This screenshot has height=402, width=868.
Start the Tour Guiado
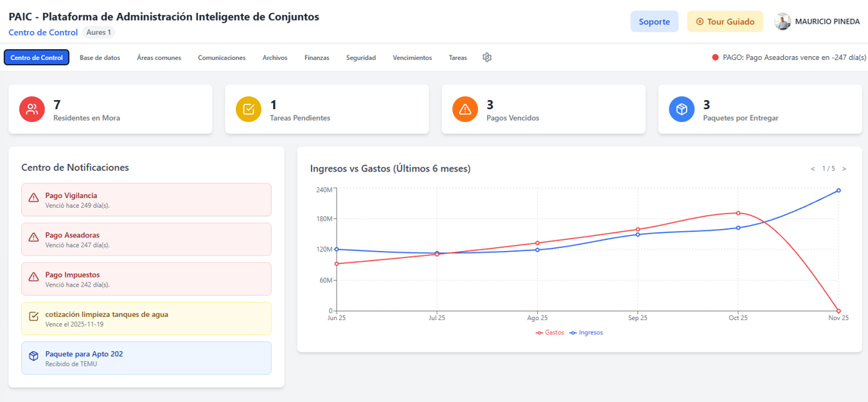[x=725, y=21]
